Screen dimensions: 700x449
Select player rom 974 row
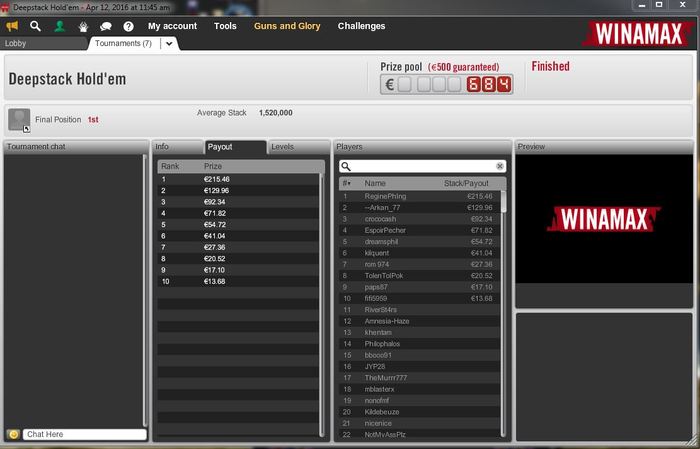(420, 264)
